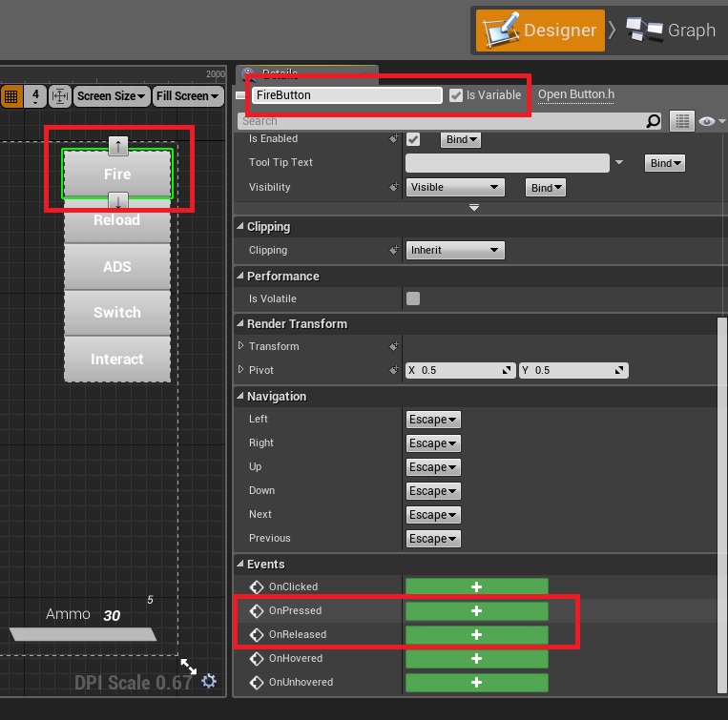Viewport: 728px width, 720px height.
Task: Switch to the Designer mode
Action: pos(541,31)
